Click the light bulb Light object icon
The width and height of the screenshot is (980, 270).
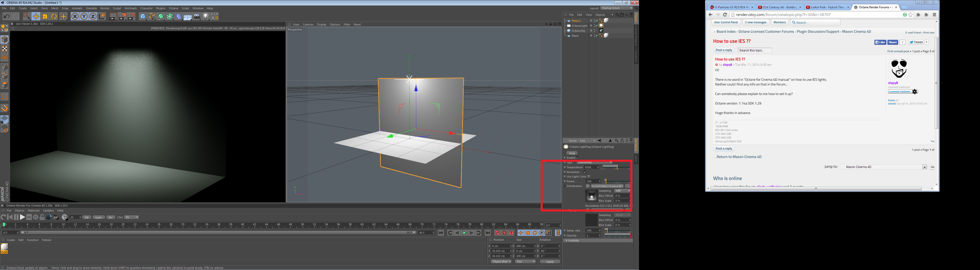coord(206,16)
